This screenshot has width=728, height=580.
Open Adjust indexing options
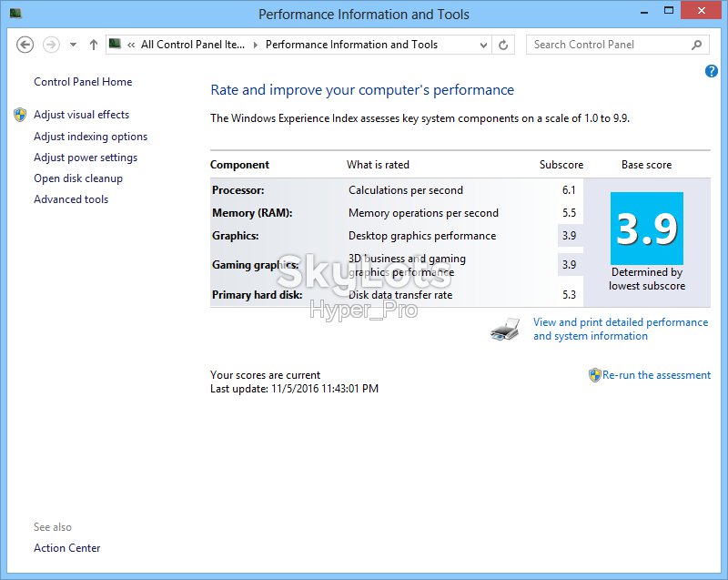tap(90, 137)
